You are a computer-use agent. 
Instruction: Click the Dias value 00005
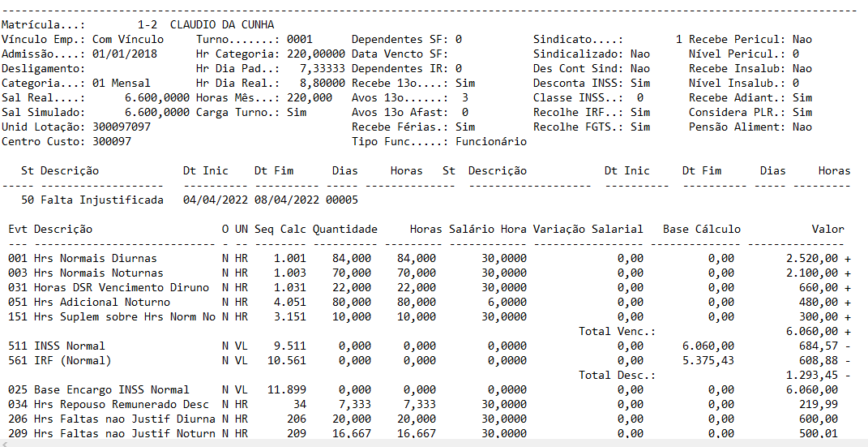[342, 200]
